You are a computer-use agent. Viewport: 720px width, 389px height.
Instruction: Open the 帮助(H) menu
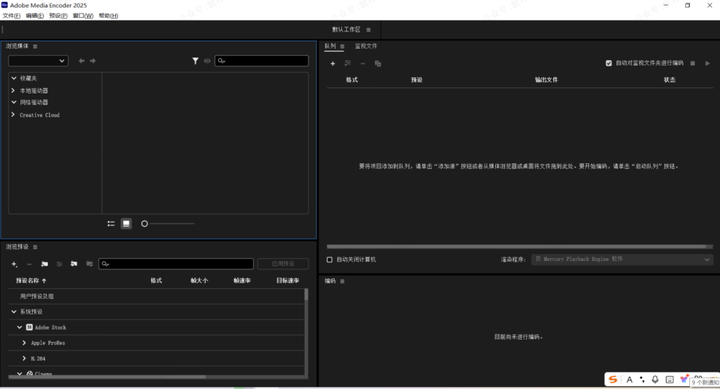pyautogui.click(x=108, y=16)
